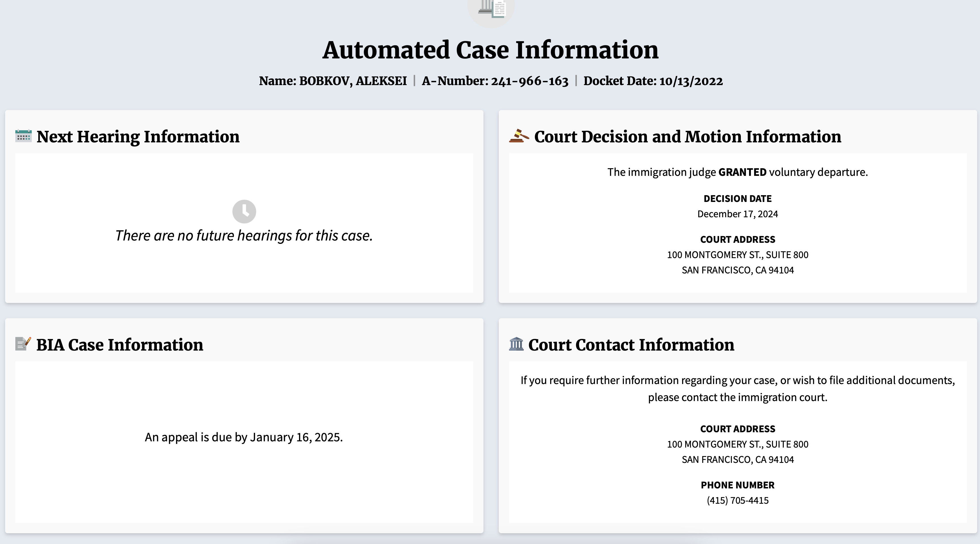Click the phone number (415) 705-4415
Screen dimensions: 980x544
(738, 501)
